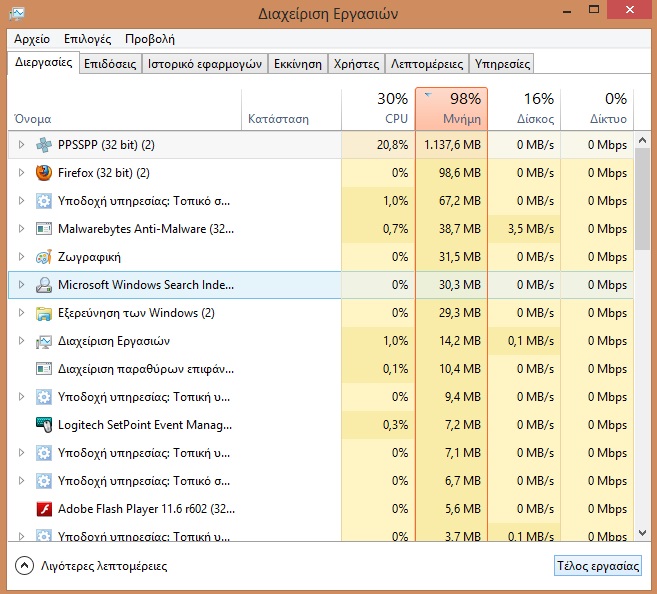This screenshot has height=594, width=657.
Task: Expand the PPSSPP process group
Action: [21, 145]
